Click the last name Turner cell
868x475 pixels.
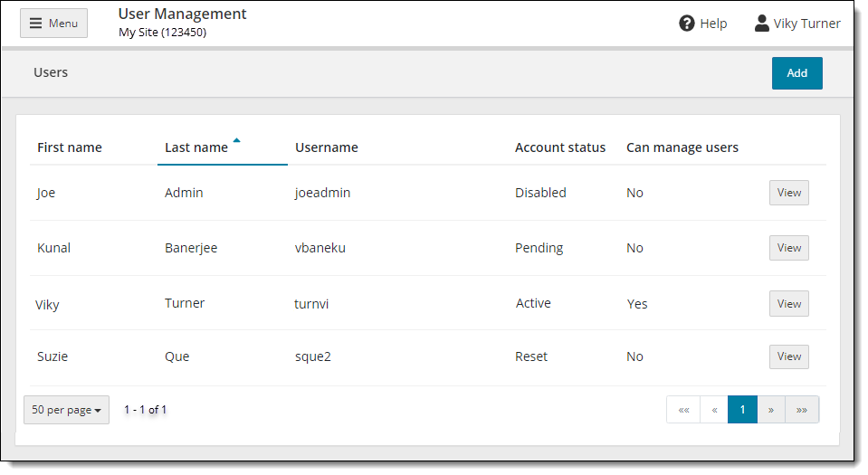click(x=185, y=303)
